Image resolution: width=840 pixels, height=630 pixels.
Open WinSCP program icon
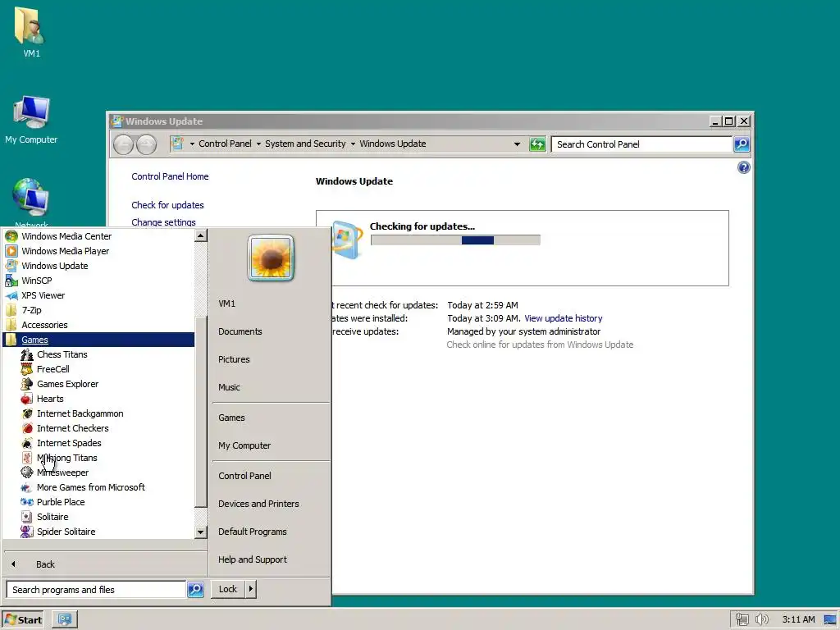[11, 281]
